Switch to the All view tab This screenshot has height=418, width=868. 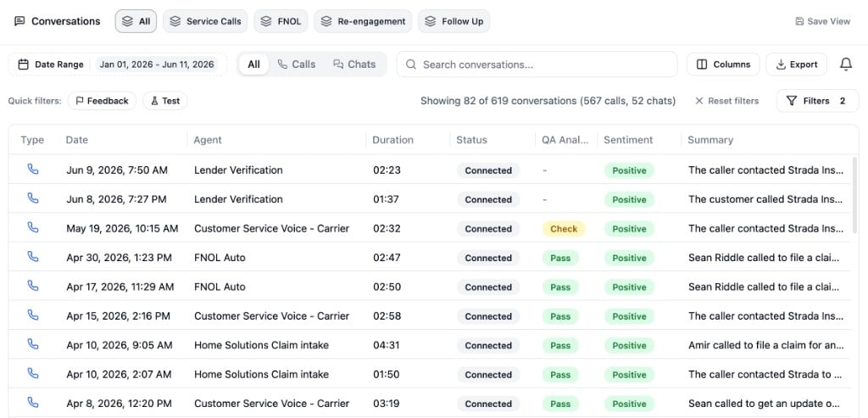(x=136, y=21)
